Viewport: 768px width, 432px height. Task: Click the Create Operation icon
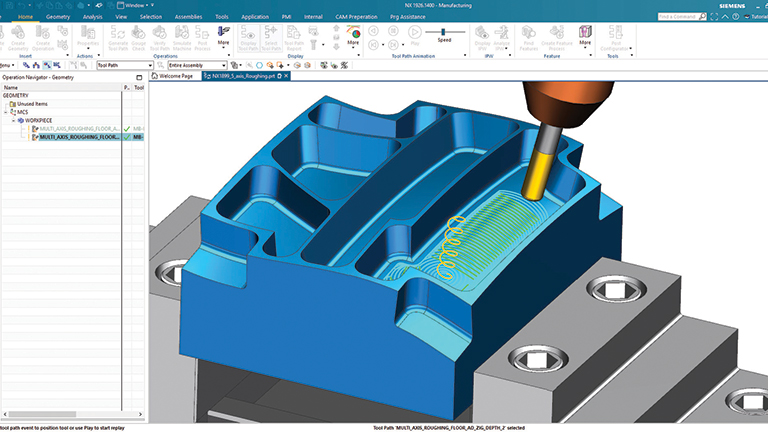(43, 38)
